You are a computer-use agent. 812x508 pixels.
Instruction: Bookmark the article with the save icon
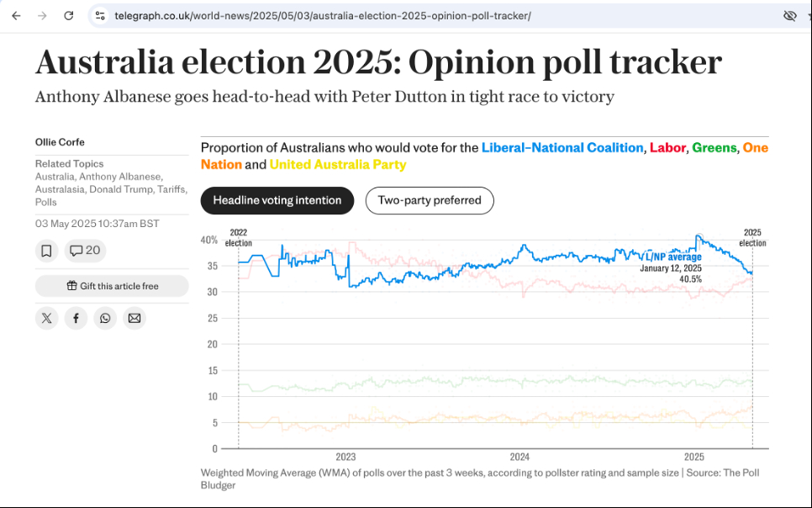[x=46, y=251]
